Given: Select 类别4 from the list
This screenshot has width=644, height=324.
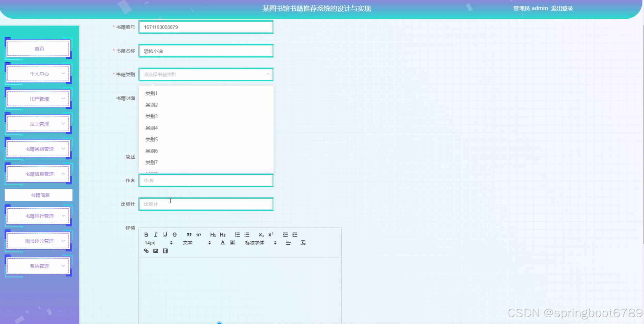Looking at the screenshot, I should point(206,128).
